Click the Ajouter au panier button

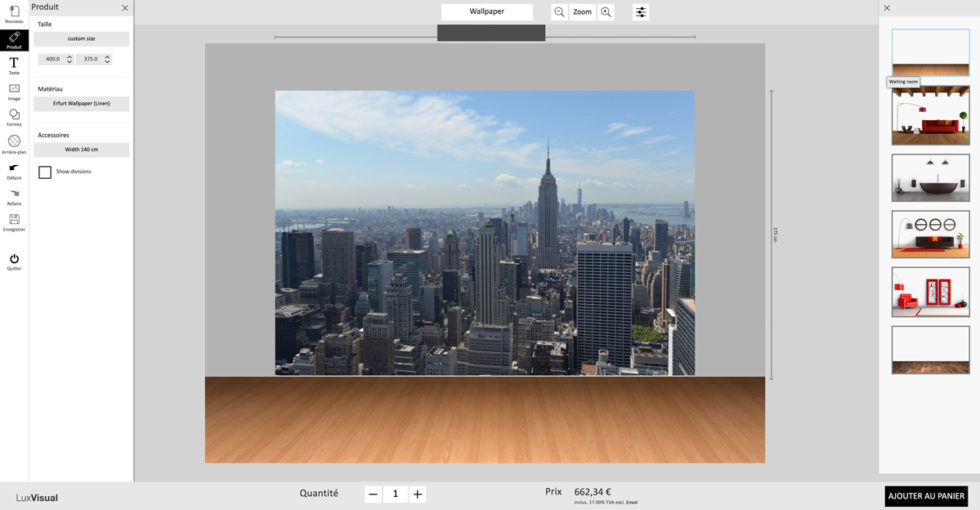(926, 496)
